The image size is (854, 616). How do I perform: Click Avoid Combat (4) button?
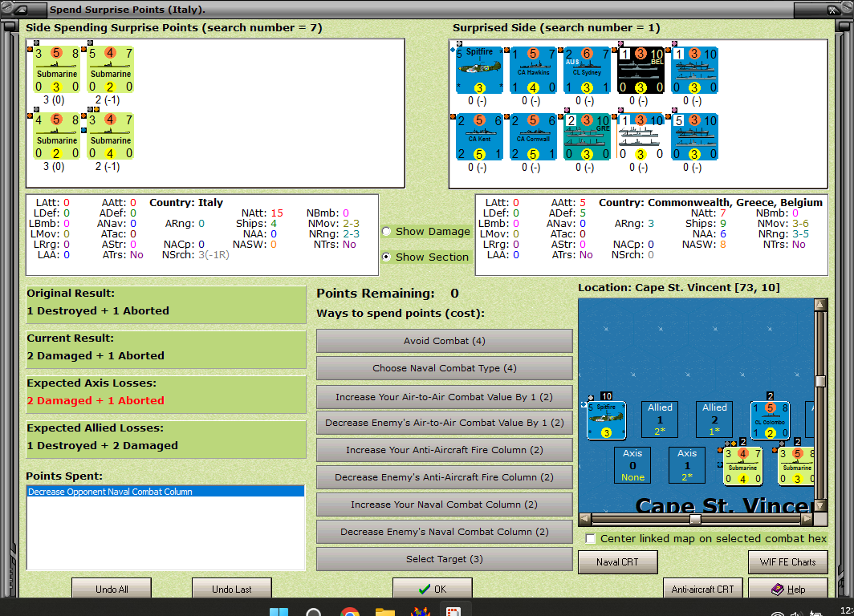(x=445, y=341)
